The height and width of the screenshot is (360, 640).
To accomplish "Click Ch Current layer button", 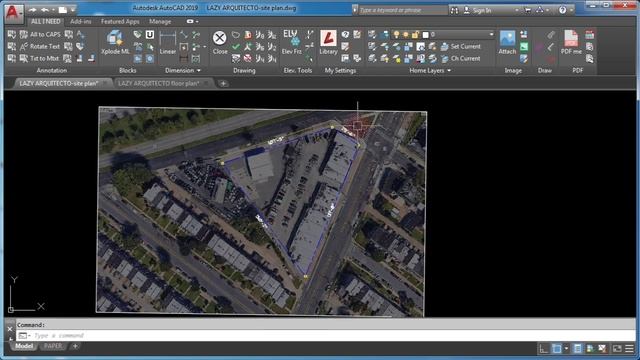I will point(461,58).
